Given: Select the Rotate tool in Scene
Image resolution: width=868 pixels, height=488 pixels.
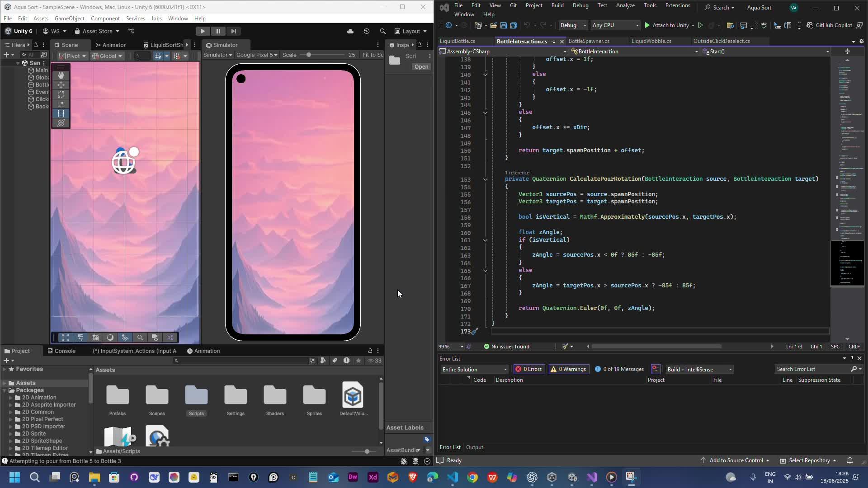Looking at the screenshot, I should tap(61, 94).
